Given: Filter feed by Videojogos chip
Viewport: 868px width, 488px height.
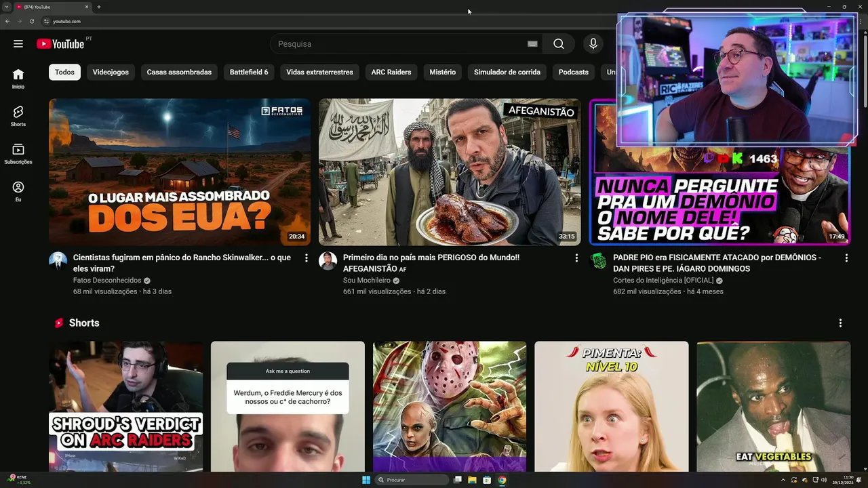Looking at the screenshot, I should (x=111, y=72).
